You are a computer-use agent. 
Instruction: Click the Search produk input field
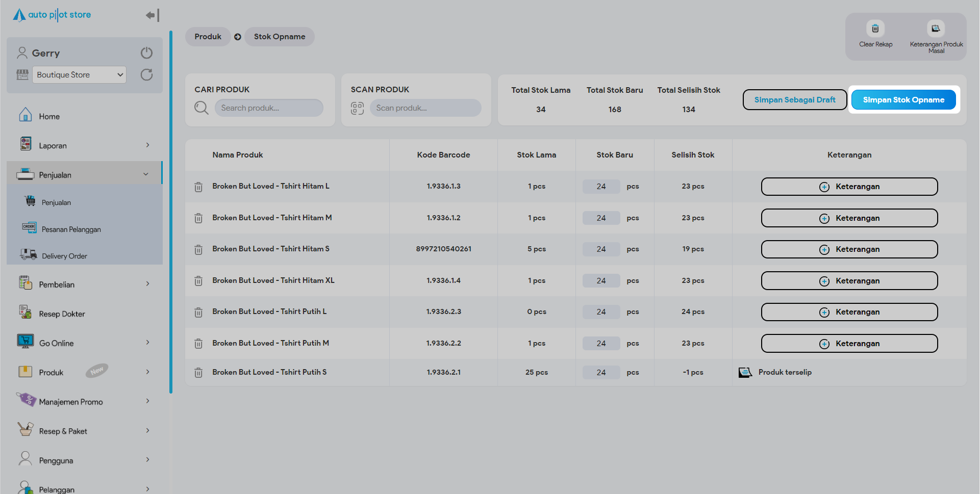(269, 108)
